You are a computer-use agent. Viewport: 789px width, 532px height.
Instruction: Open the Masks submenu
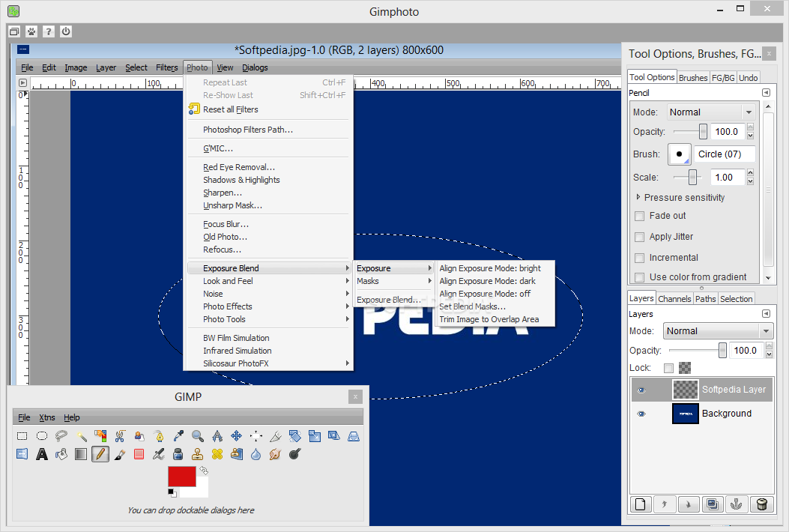[x=393, y=281]
